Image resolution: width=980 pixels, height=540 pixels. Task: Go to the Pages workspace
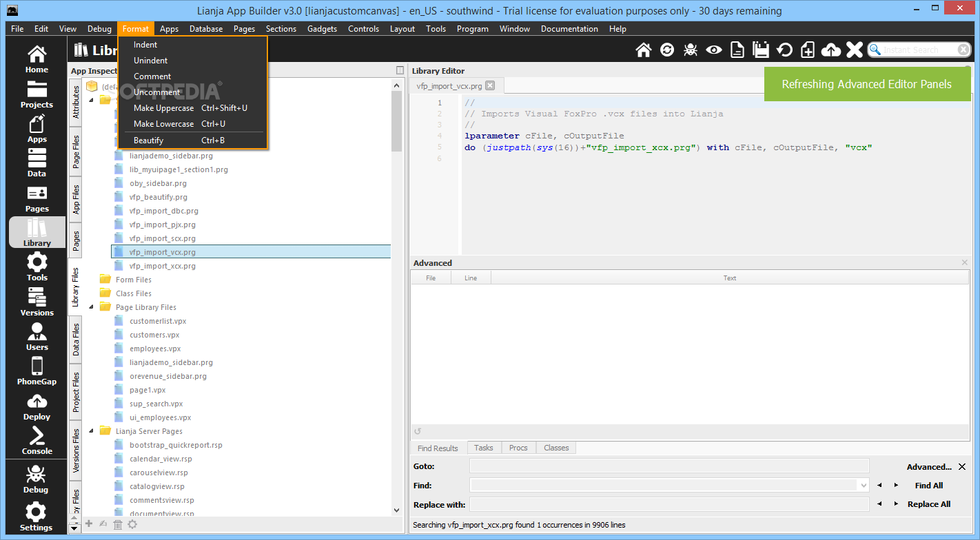point(37,198)
